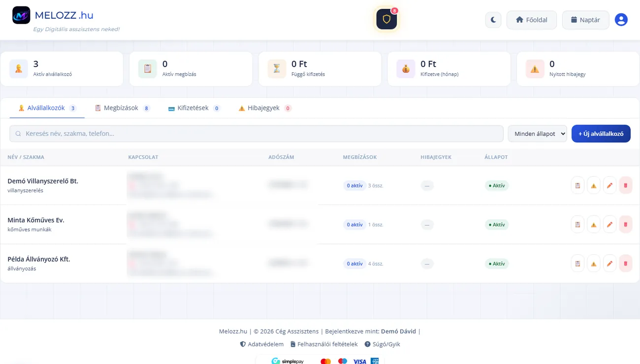Open the user profile avatar icon
This screenshot has width=640, height=364.
621,20
